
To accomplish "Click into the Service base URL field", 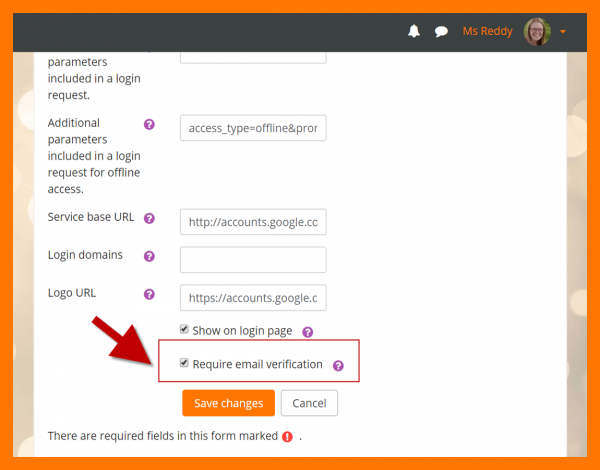I will point(253,222).
